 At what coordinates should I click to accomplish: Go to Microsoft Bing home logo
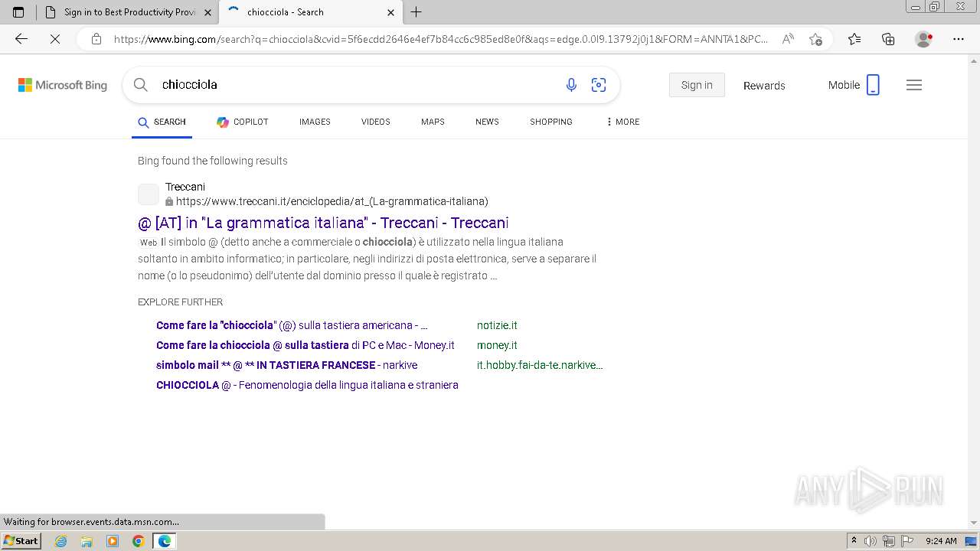pos(63,85)
